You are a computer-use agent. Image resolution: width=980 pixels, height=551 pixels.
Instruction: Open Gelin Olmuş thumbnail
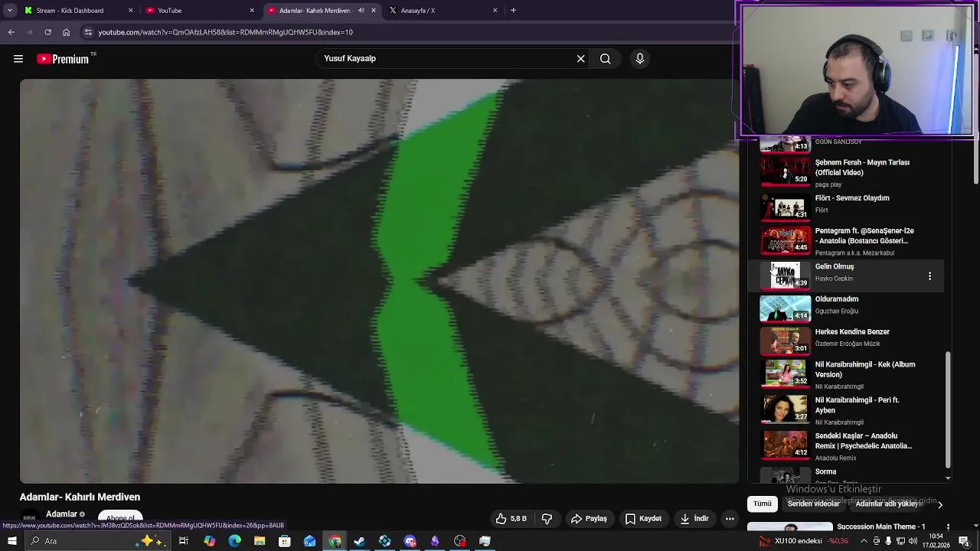tap(785, 275)
